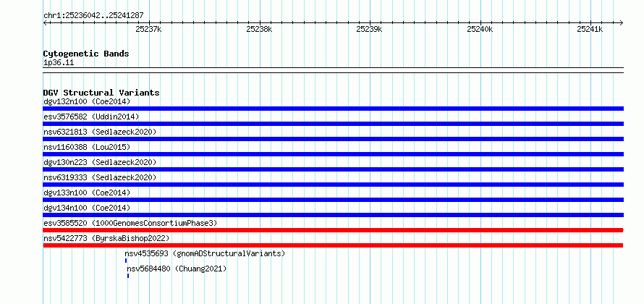
Task: Click the dgv134n100 (Coe2014) label
Action: tap(87, 208)
